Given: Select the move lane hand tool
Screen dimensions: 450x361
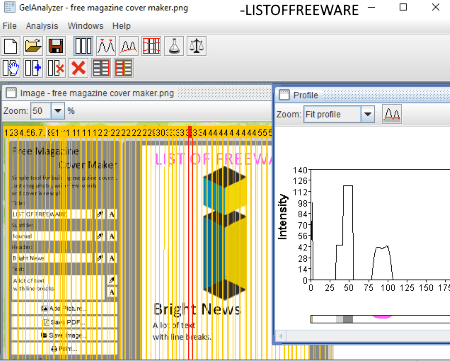Looking at the screenshot, I should click(11, 68).
